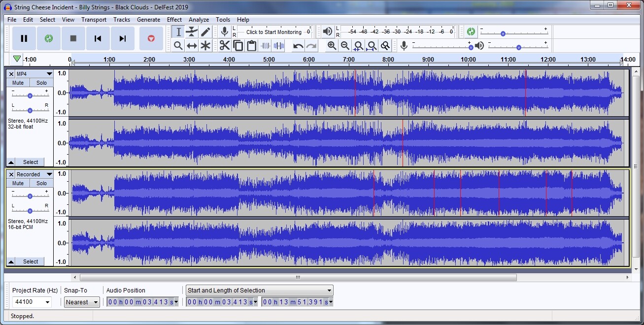Open the File menu
644x325 pixels.
pyautogui.click(x=12, y=20)
